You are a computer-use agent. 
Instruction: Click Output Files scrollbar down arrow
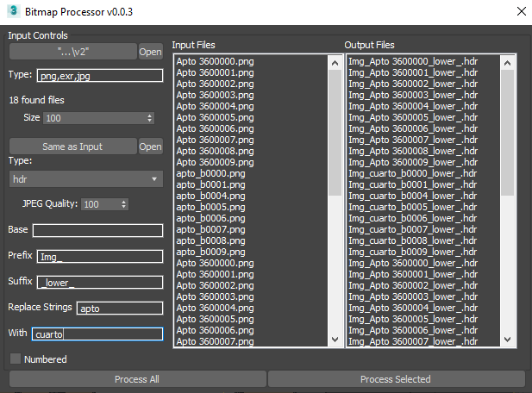click(507, 339)
